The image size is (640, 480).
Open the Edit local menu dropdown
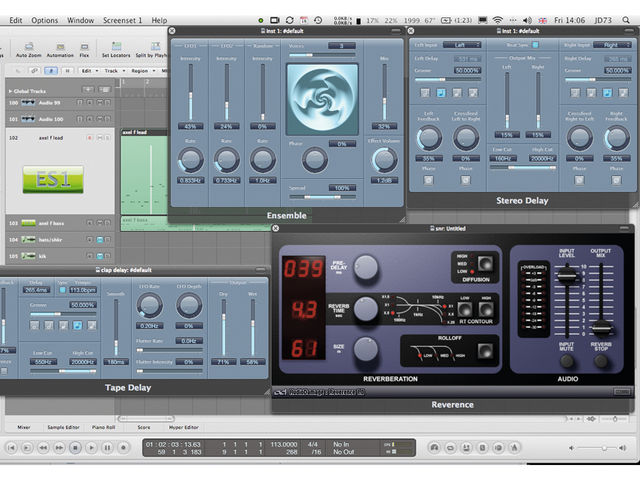(90, 71)
